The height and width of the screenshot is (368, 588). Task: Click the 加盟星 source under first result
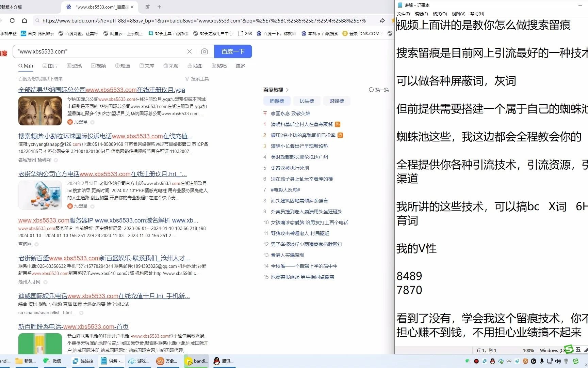click(x=81, y=122)
